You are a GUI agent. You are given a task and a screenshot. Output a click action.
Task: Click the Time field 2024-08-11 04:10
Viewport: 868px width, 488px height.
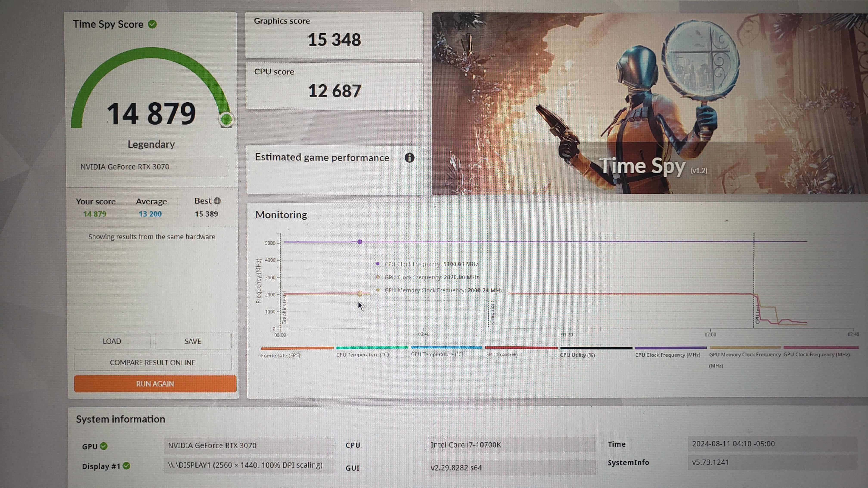pyautogui.click(x=772, y=444)
